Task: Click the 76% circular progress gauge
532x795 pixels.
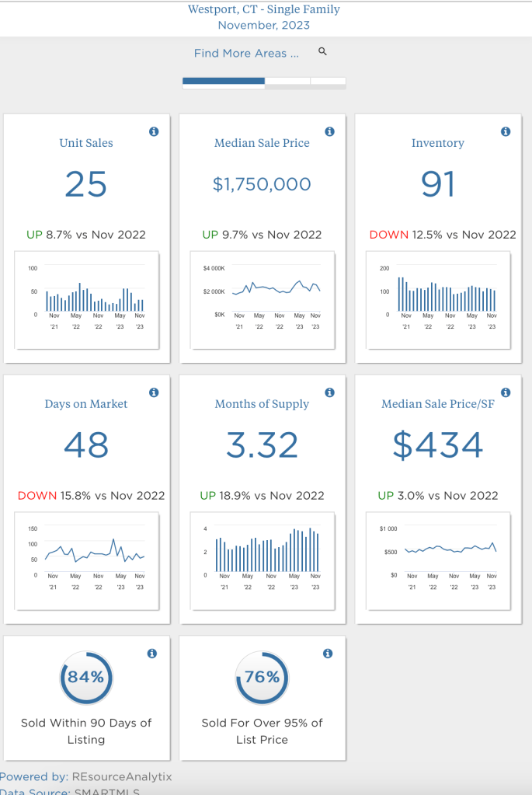Action: click(262, 678)
